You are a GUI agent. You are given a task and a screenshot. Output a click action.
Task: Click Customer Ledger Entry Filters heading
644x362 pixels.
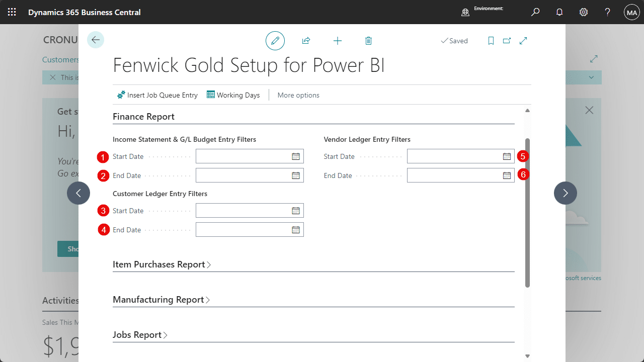pos(160,194)
